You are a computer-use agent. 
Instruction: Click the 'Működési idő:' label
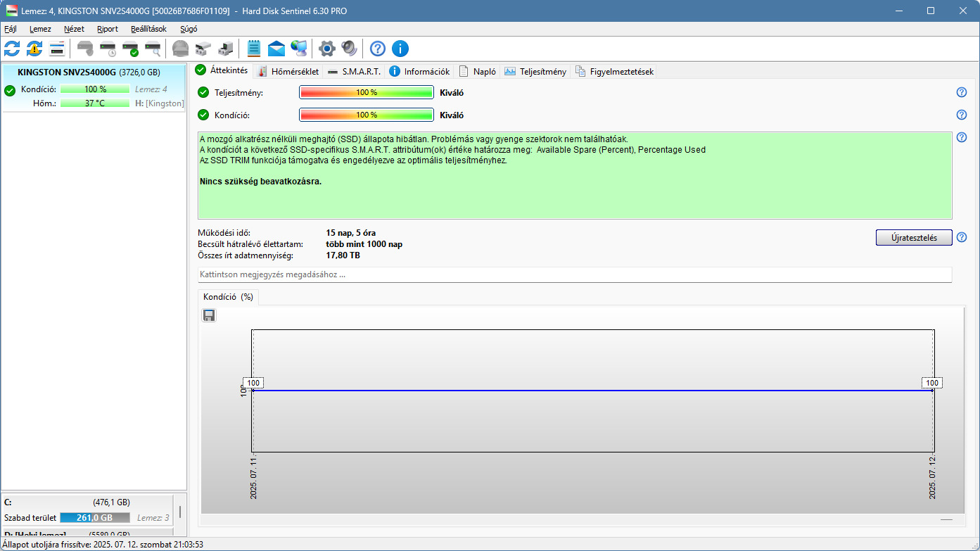click(224, 233)
